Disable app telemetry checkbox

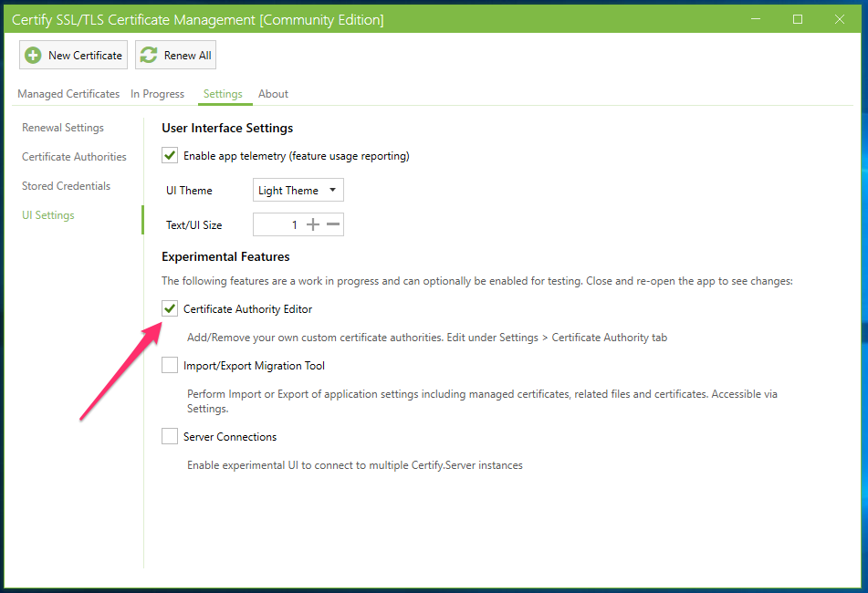(170, 155)
